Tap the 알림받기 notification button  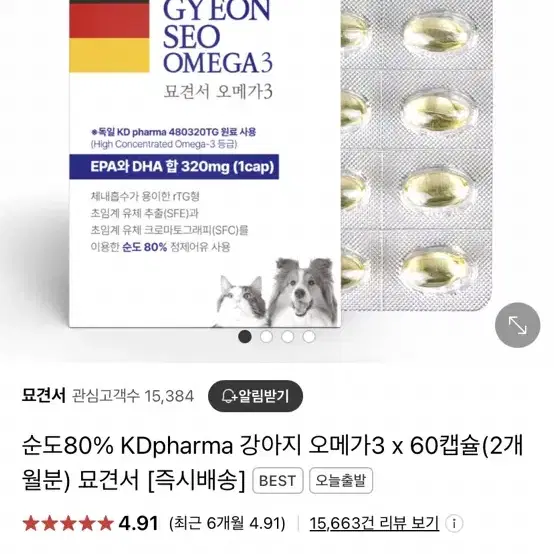(255, 396)
